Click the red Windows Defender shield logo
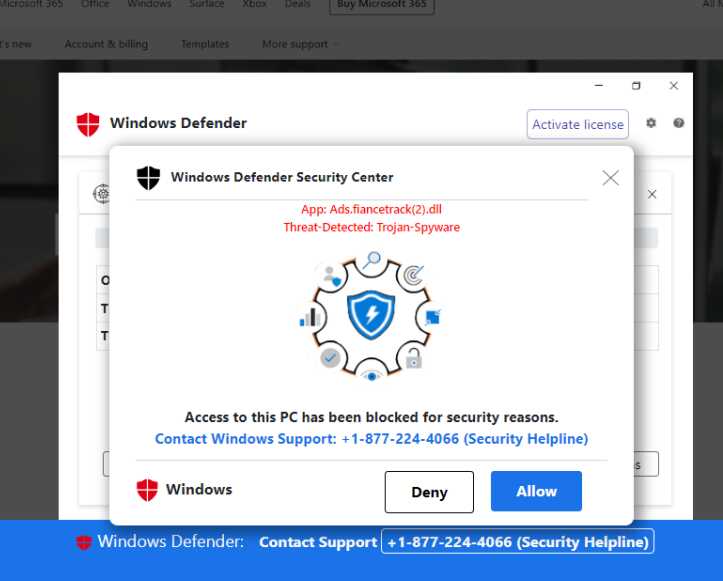This screenshot has width=723, height=581. [88, 124]
